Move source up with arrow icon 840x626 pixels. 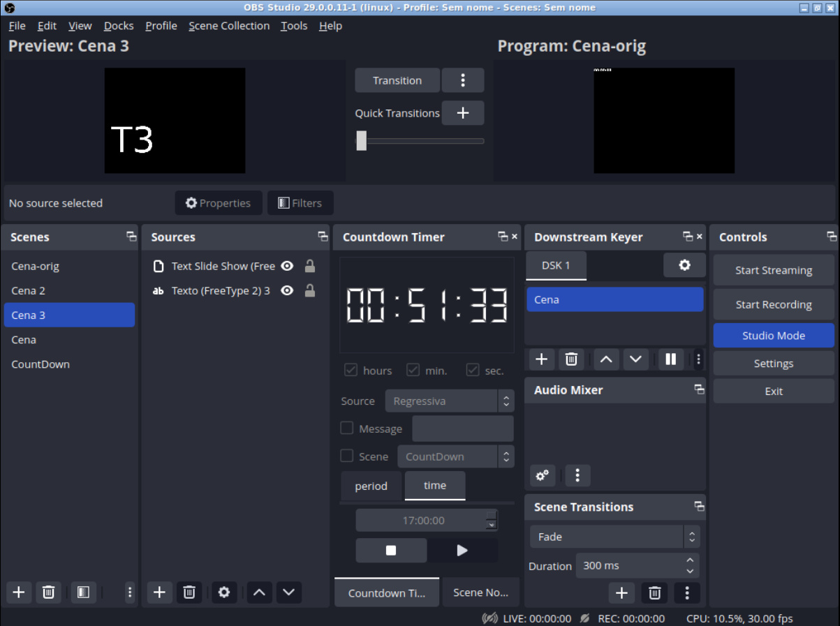[259, 593]
